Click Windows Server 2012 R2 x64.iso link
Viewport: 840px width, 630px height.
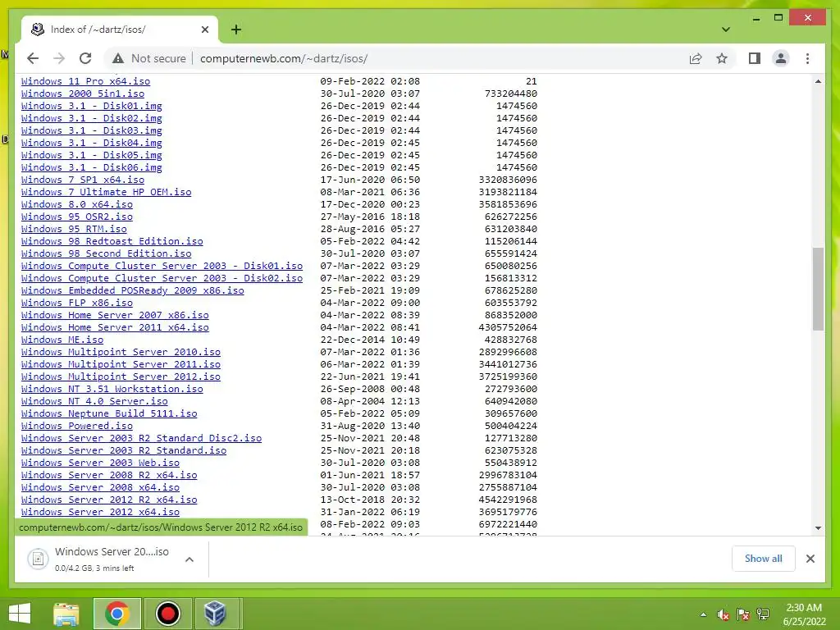[x=109, y=500]
